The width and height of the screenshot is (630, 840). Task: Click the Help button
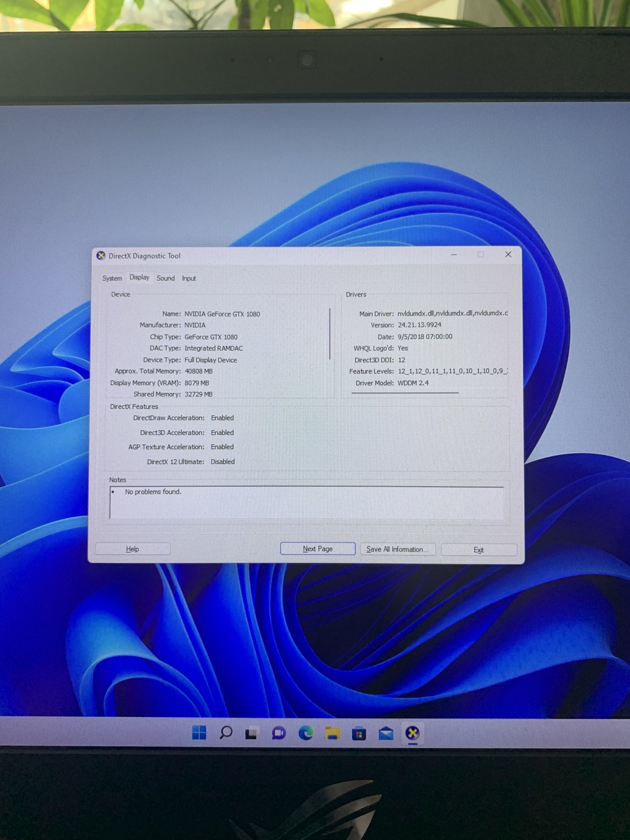pos(132,549)
